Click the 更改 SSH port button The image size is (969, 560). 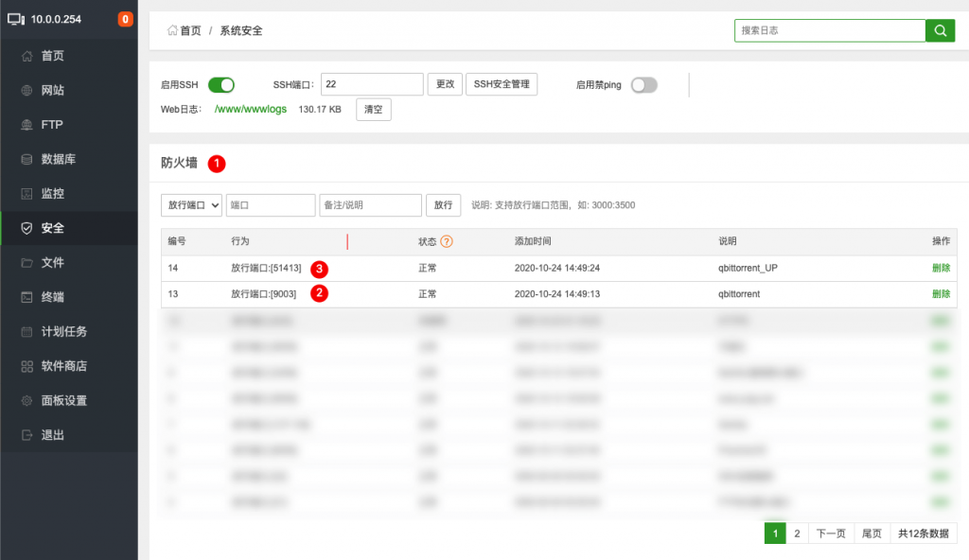tap(445, 84)
